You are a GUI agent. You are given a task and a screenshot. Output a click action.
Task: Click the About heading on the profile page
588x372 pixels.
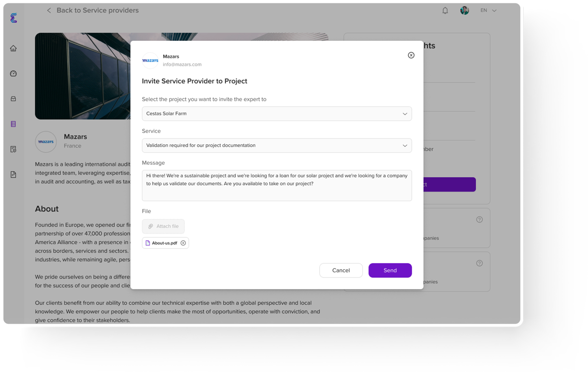pyautogui.click(x=47, y=209)
